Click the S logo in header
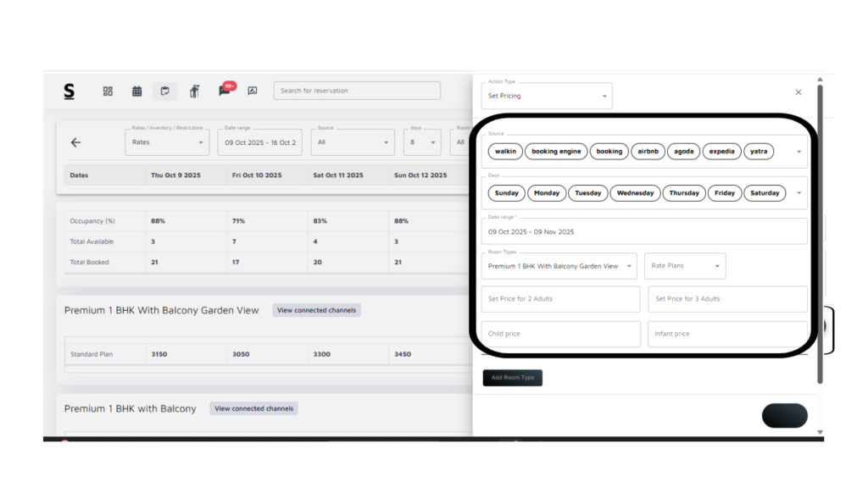This screenshot has width=868, height=488. click(70, 91)
